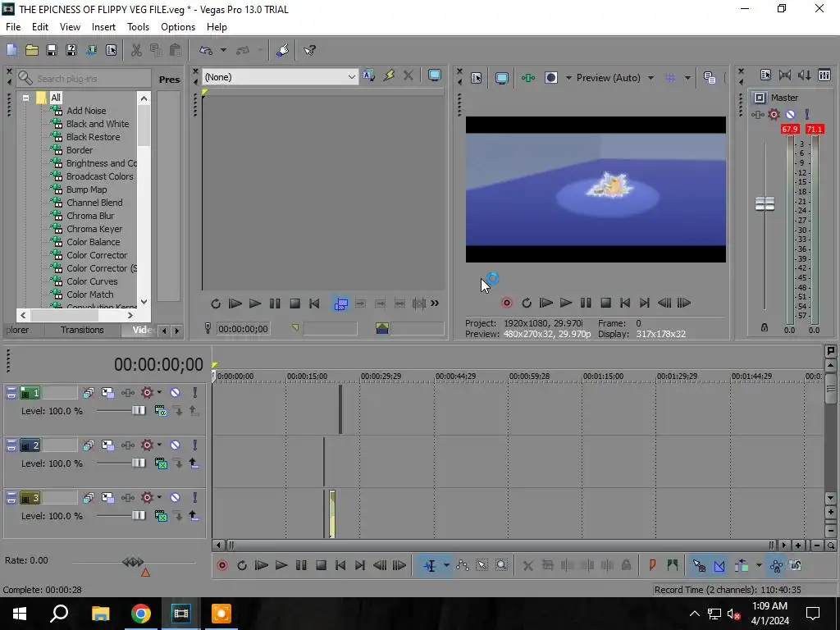Select Black and White plug-in
This screenshot has height=630, width=840.
click(x=98, y=124)
